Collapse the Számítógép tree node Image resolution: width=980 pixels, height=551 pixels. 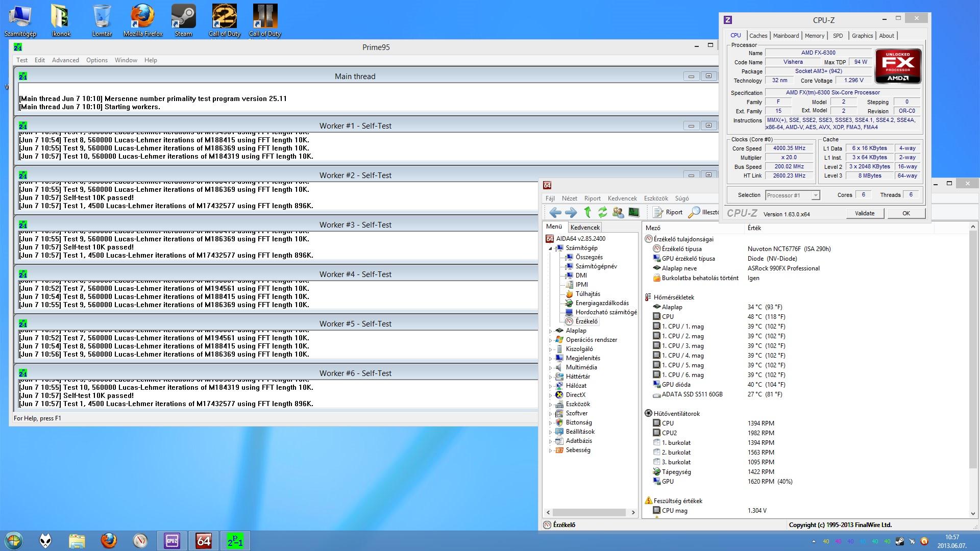pyautogui.click(x=551, y=248)
